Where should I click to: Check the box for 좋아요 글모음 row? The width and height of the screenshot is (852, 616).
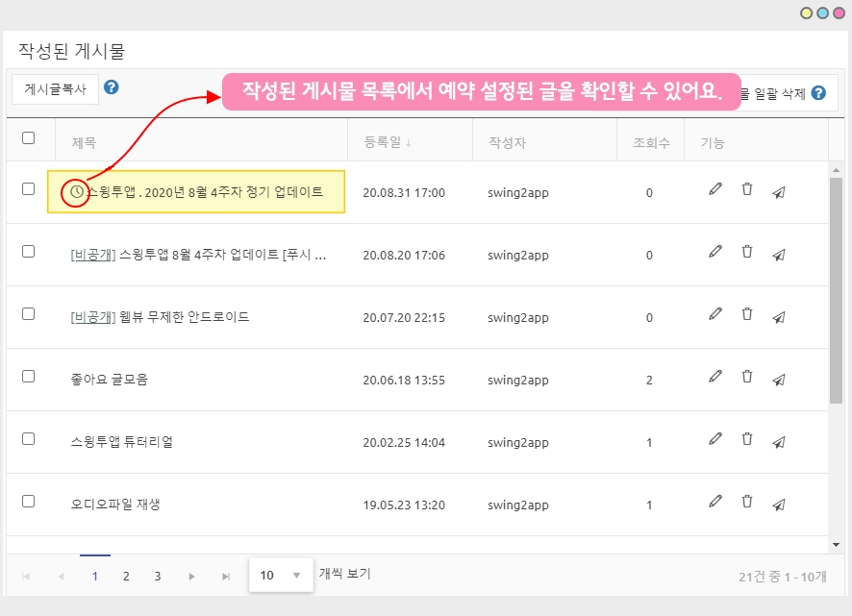[28, 377]
